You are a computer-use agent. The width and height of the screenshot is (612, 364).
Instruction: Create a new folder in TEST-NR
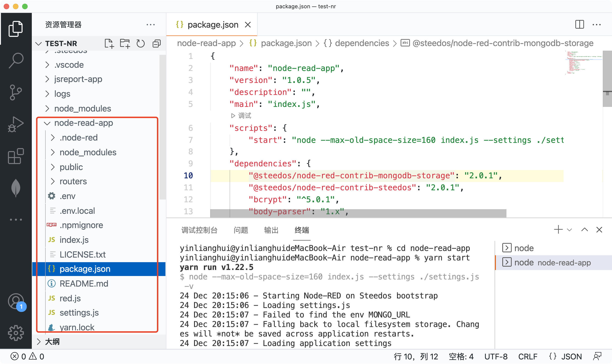pyautogui.click(x=125, y=44)
